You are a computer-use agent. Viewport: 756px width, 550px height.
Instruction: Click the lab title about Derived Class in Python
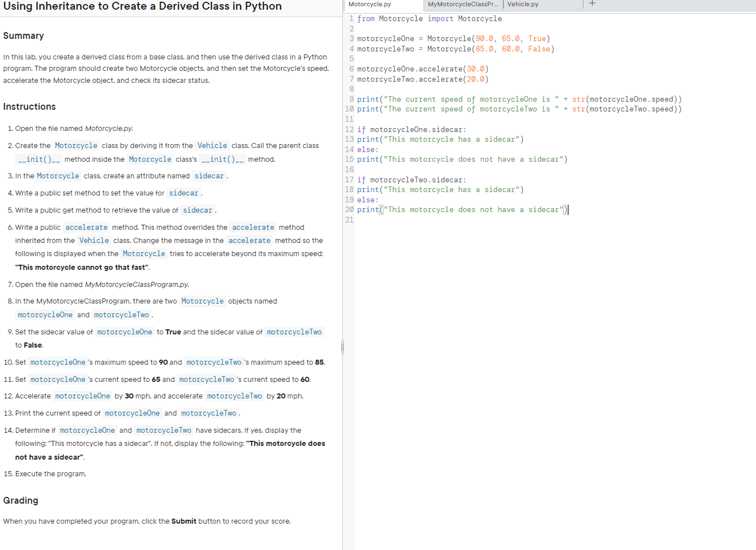[142, 6]
